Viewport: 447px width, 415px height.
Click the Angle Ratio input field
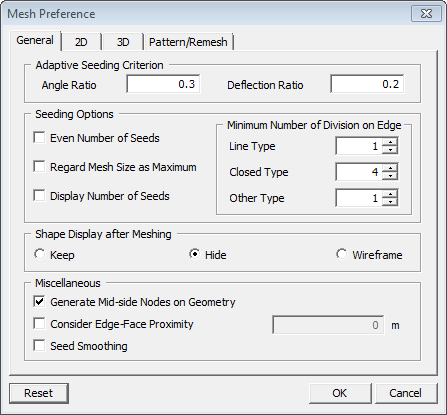(163, 84)
